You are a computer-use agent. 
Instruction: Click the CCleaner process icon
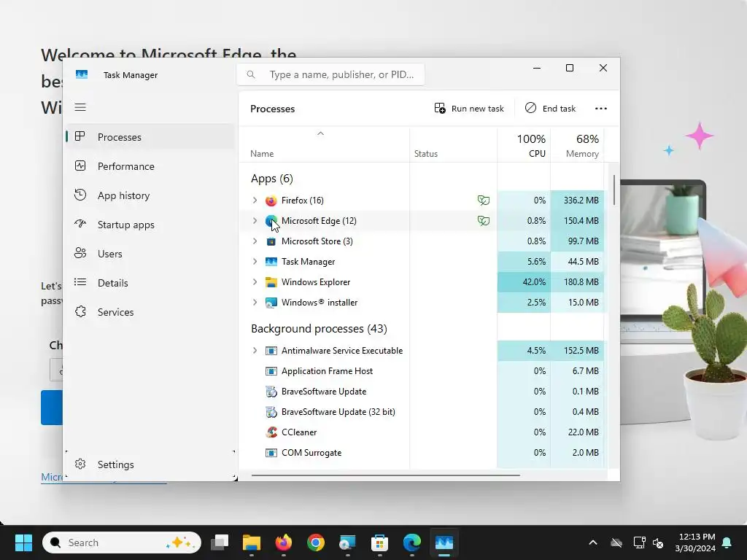click(x=271, y=432)
